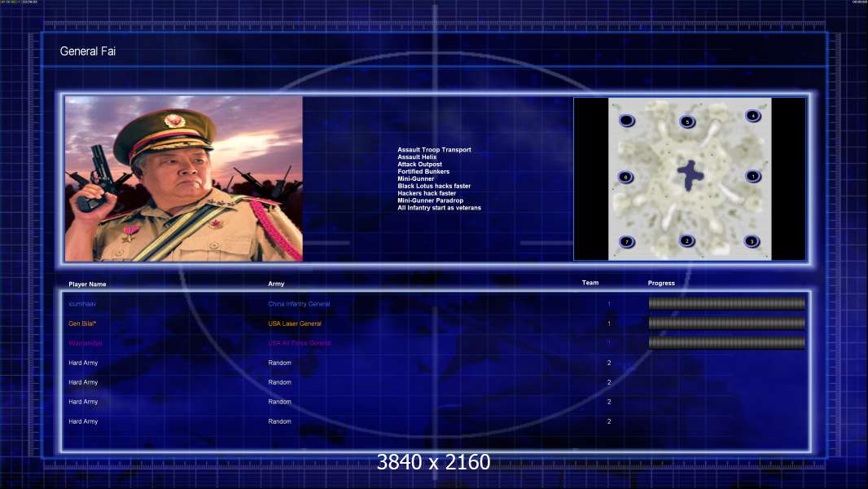Click General Fai's portrait image
This screenshot has height=489, width=868.
pyautogui.click(x=183, y=178)
